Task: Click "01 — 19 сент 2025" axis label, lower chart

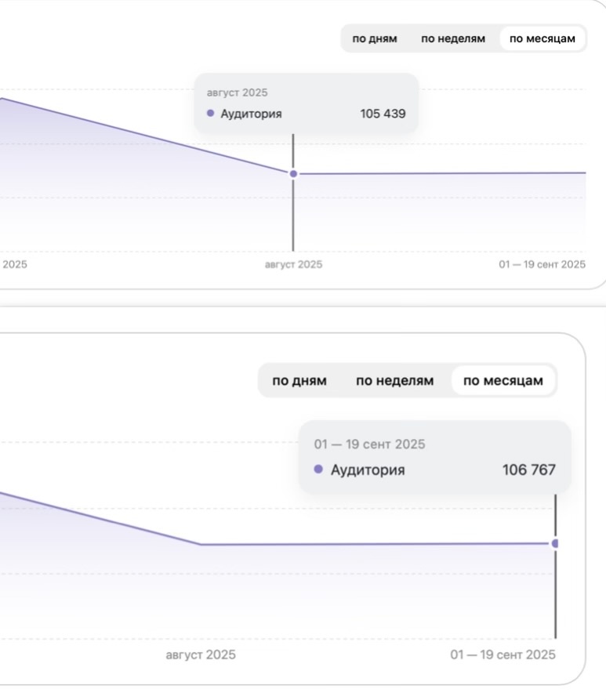Action: (503, 655)
